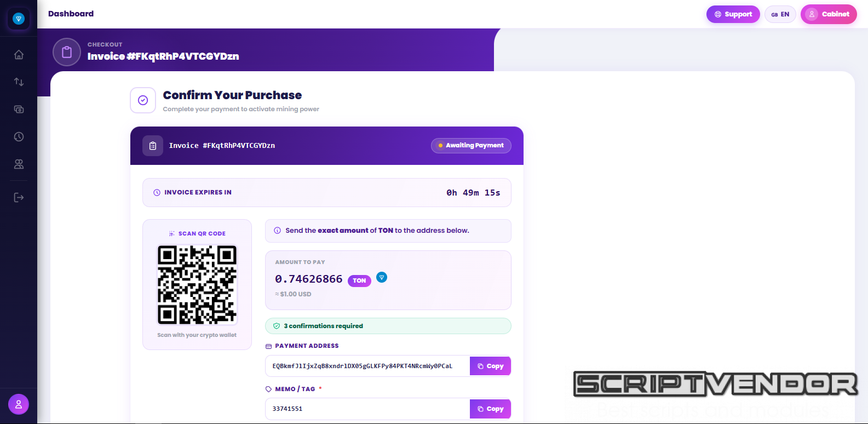Click the payment address field

(367, 366)
